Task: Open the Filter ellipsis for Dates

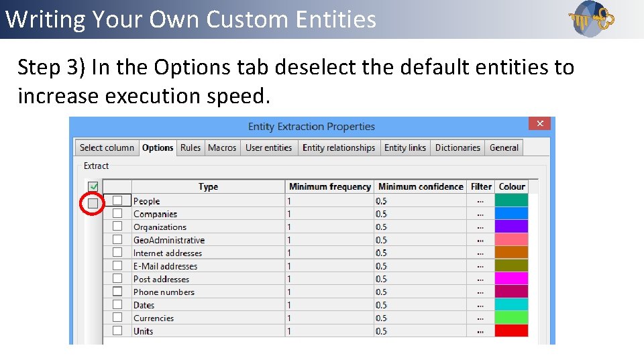Action: click(x=480, y=305)
